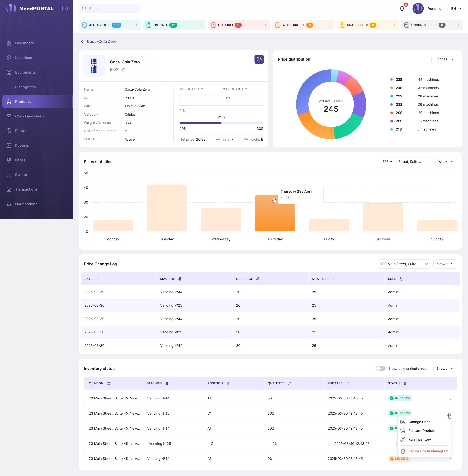Filter the Inventory Location column
This screenshot has height=476, width=468.
point(108,383)
